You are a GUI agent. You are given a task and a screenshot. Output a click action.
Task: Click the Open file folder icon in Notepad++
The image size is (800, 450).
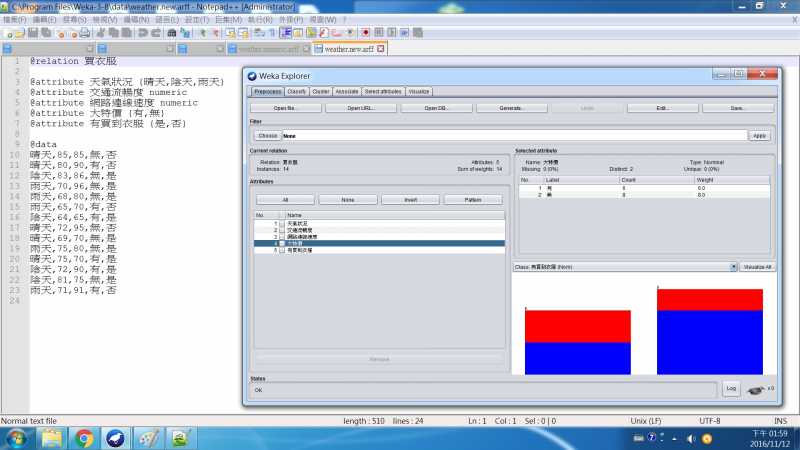[x=19, y=33]
